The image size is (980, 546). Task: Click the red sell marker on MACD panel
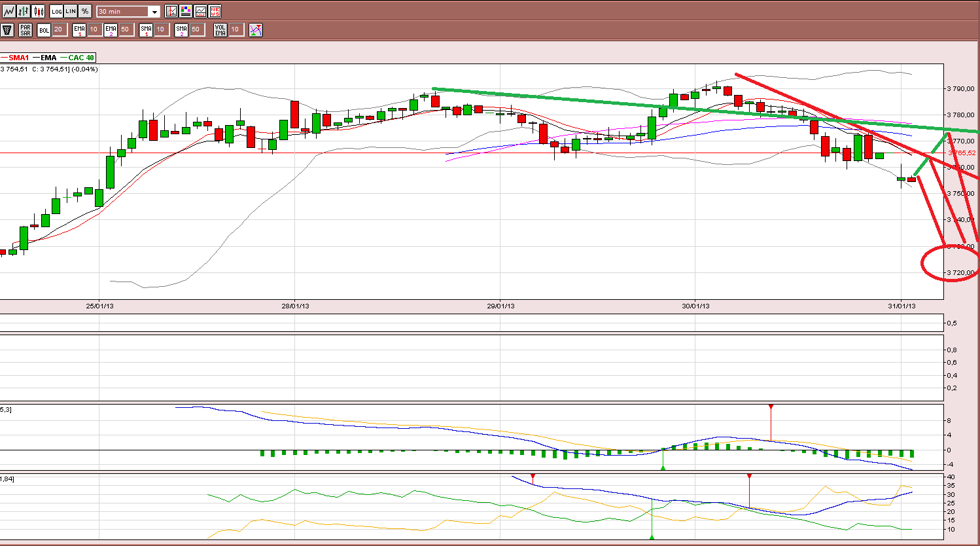click(771, 407)
